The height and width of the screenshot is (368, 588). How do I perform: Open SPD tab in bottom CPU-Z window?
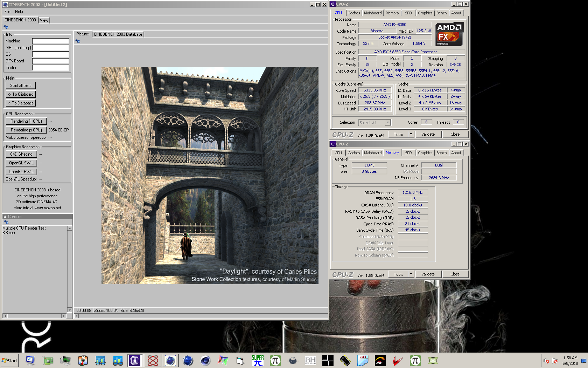point(408,153)
